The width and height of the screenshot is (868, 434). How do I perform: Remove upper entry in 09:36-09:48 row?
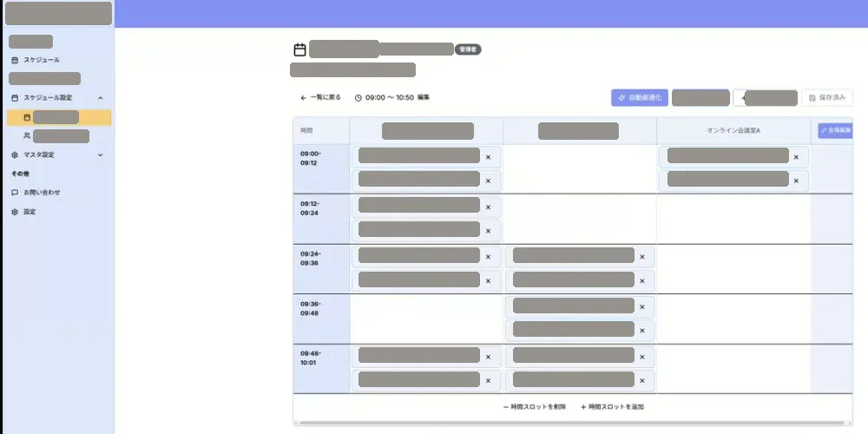point(642,306)
